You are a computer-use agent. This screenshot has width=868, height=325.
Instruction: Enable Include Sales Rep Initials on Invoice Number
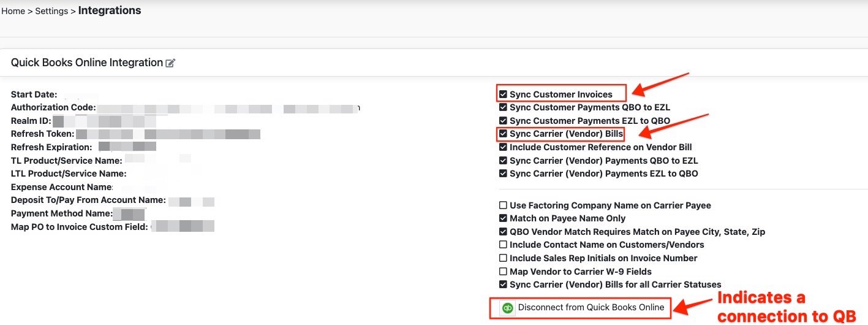coord(503,258)
